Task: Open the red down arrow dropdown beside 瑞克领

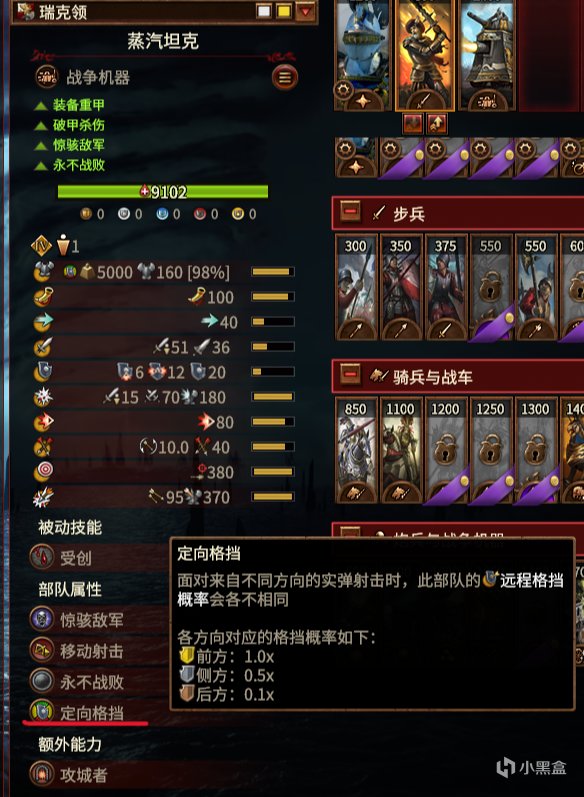Action: click(x=305, y=11)
